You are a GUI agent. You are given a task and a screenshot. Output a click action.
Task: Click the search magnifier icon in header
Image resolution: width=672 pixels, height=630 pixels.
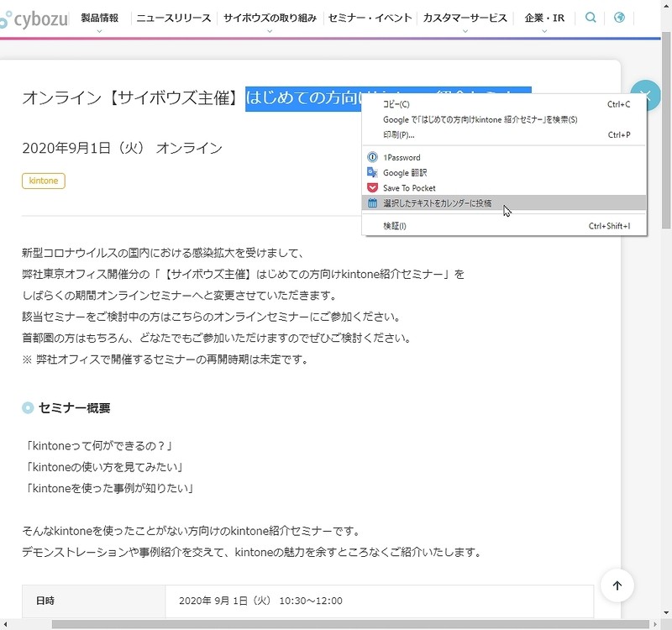tap(591, 18)
